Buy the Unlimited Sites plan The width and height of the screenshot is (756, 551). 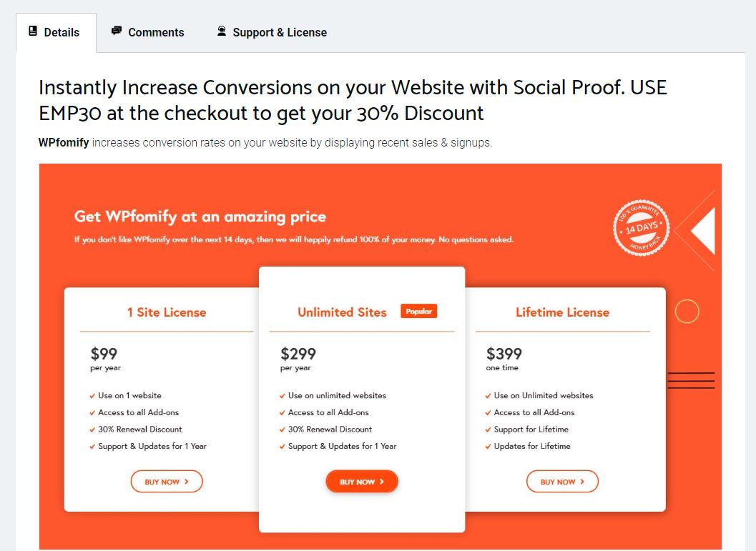(x=362, y=481)
